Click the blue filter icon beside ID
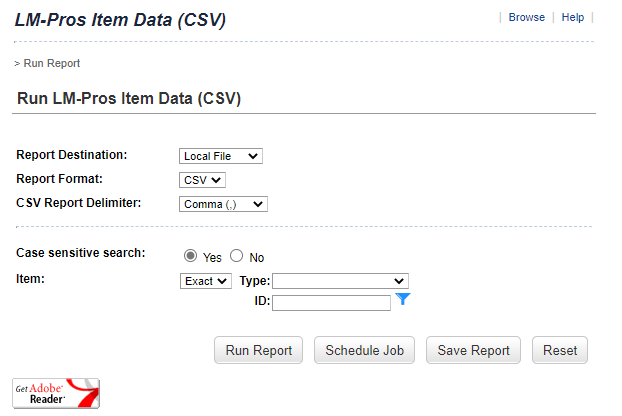Image resolution: width=622 pixels, height=416 pixels. tap(403, 299)
